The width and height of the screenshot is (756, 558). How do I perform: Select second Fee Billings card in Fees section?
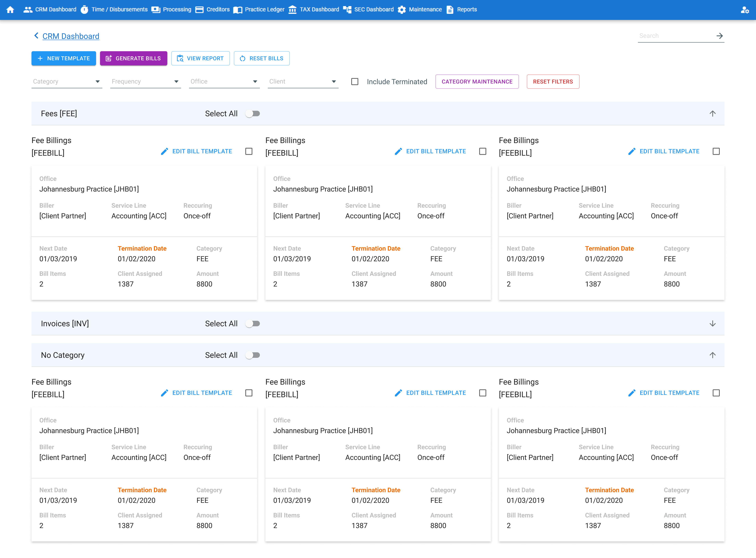point(483,151)
